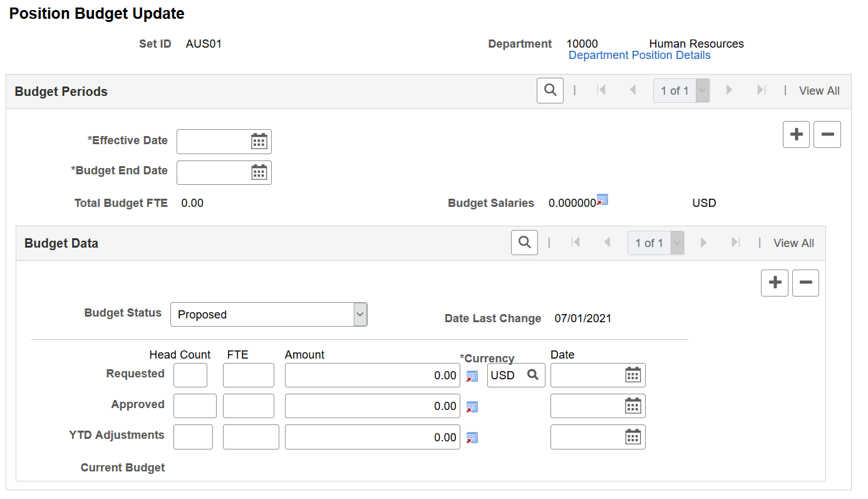Click currency detail icon beside Requested amount
Viewport: 868px width, 499px height.
pos(472,376)
